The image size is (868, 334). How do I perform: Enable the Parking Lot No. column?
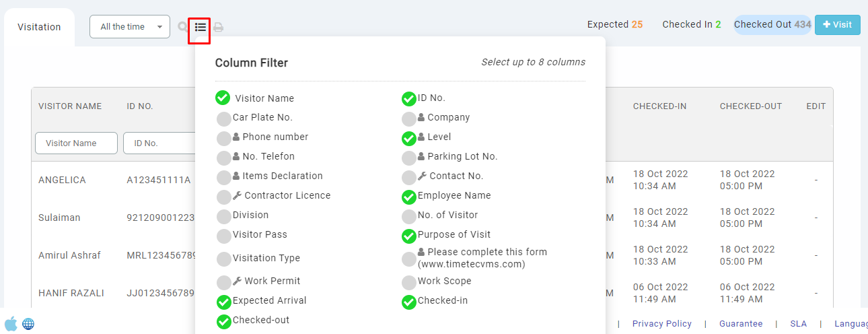coord(408,158)
